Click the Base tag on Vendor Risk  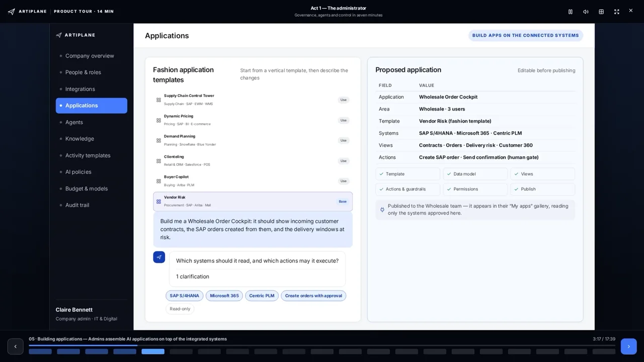(x=343, y=202)
